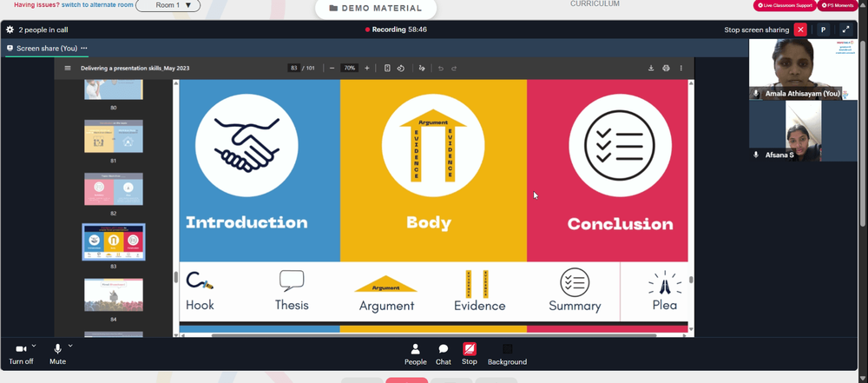The image size is (868, 383).
Task: Click the Evidence label on the slide
Action: click(479, 306)
